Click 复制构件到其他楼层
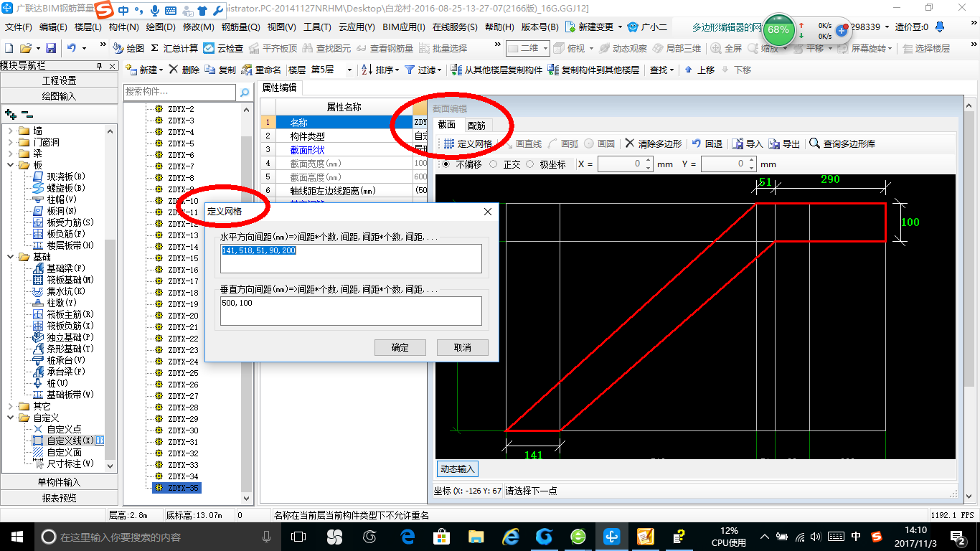 [593, 70]
